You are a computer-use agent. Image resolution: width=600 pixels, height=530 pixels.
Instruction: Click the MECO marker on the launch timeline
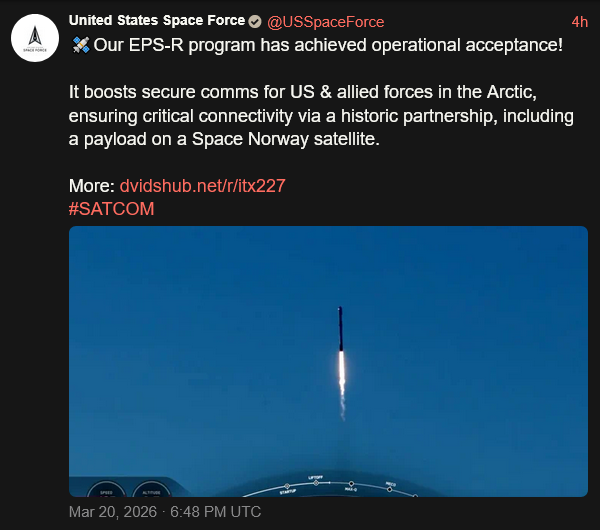pyautogui.click(x=390, y=485)
